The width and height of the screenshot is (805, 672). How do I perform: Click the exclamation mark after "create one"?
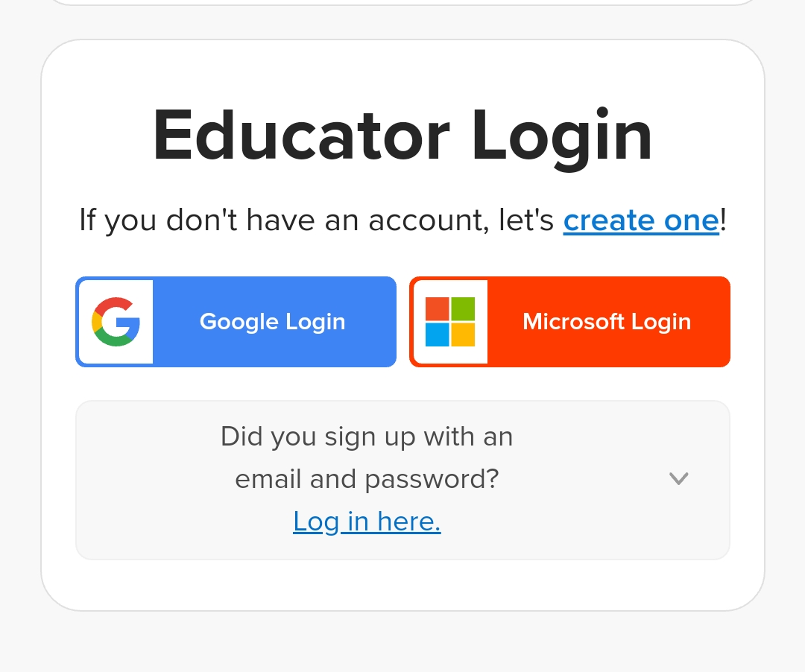pos(723,221)
